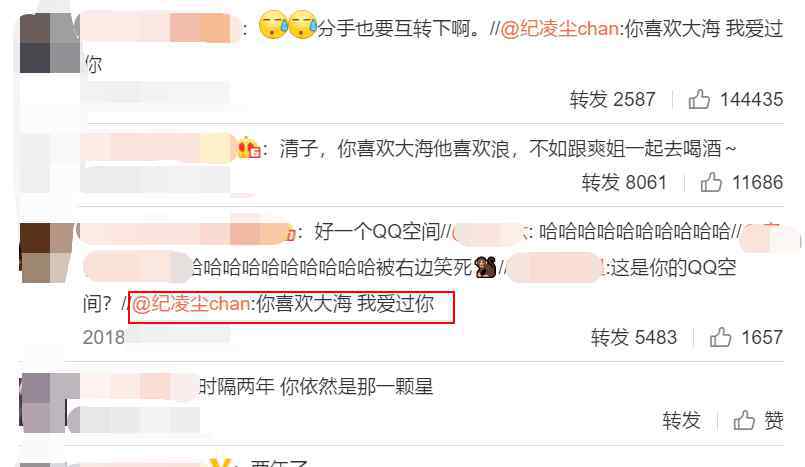
Task: Repost the '时隔两年' comment via 转发
Action: [x=681, y=420]
